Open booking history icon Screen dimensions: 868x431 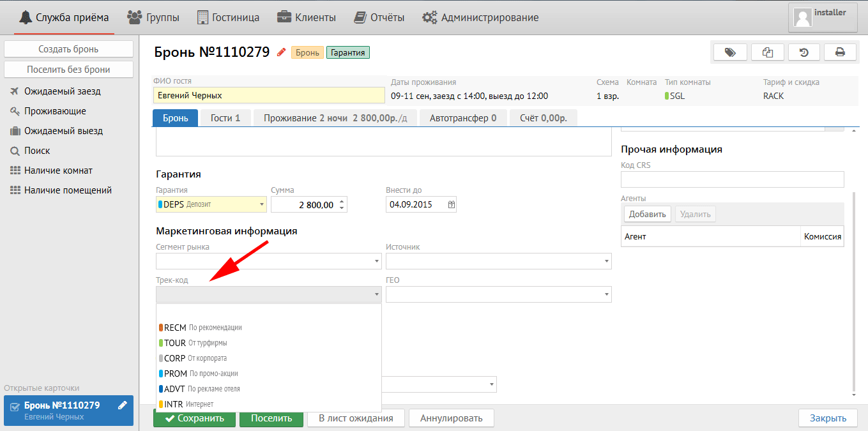click(x=804, y=52)
